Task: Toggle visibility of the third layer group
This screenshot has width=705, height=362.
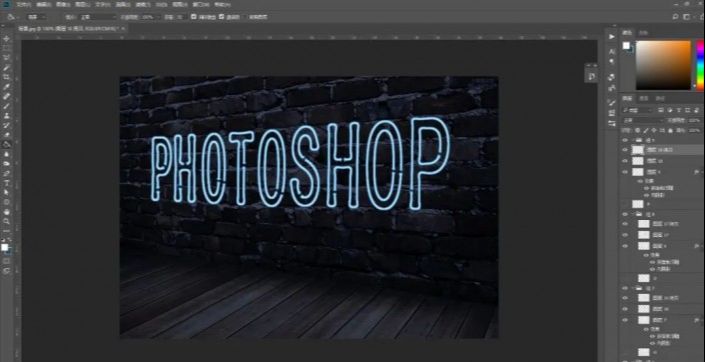Action: coord(625,288)
